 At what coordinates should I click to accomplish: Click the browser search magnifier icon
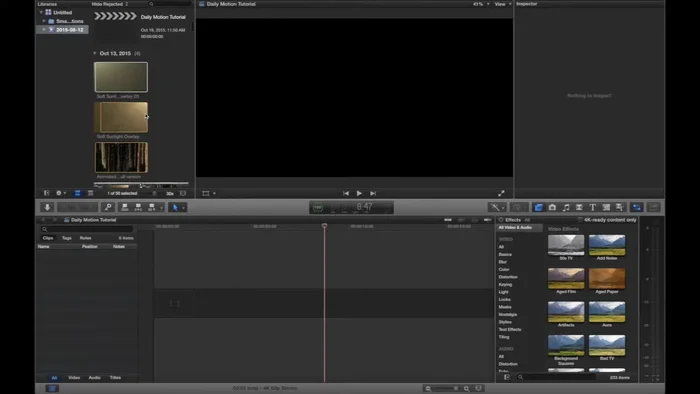coord(151,4)
